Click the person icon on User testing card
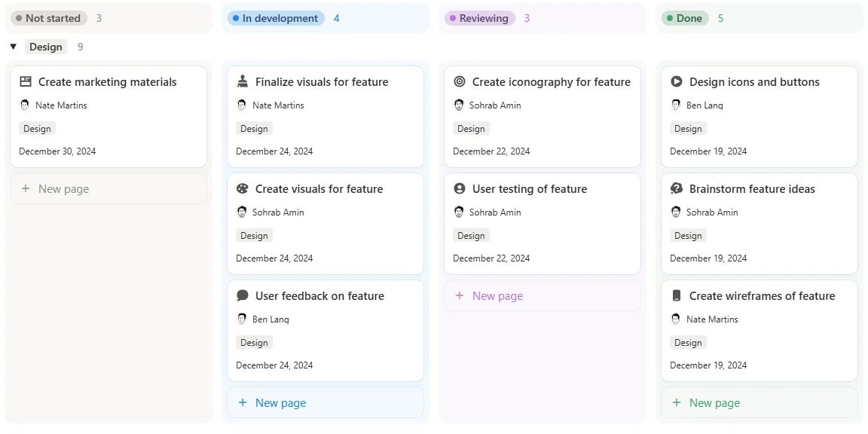Screen dimensions: 868x434 459,188
